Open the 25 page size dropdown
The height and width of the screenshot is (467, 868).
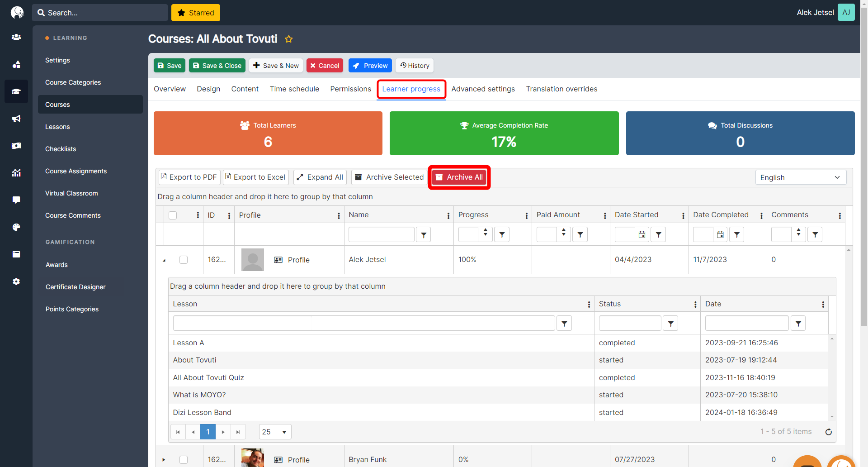pos(275,432)
